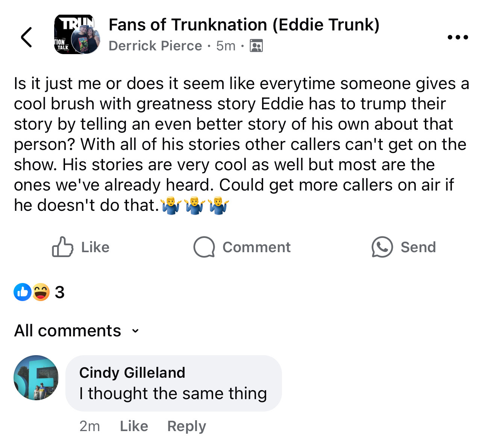Expand the All comments sort dropdown

click(77, 331)
